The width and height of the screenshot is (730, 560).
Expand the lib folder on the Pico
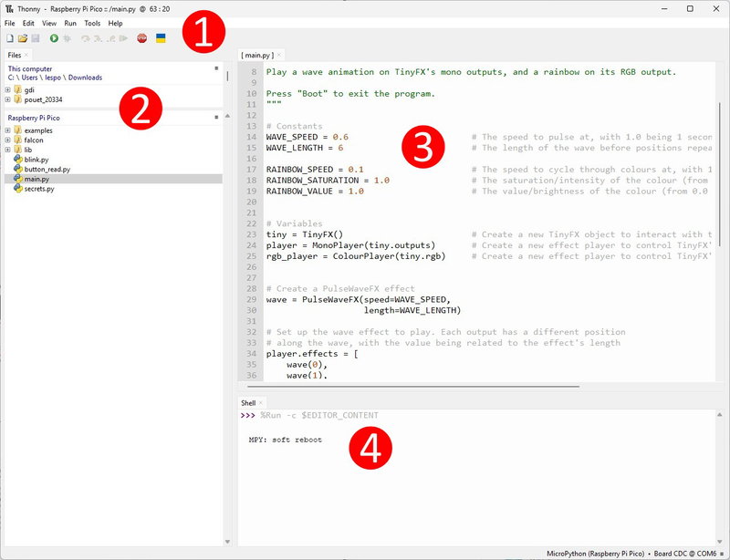pos(8,150)
